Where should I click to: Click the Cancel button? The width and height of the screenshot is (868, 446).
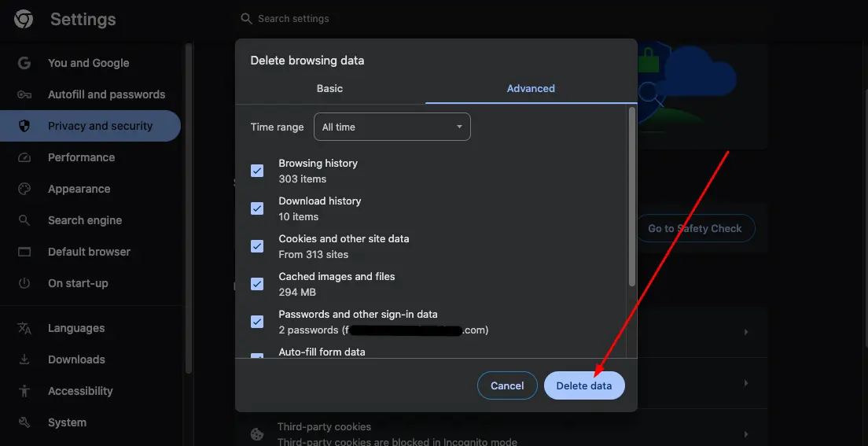tap(507, 385)
